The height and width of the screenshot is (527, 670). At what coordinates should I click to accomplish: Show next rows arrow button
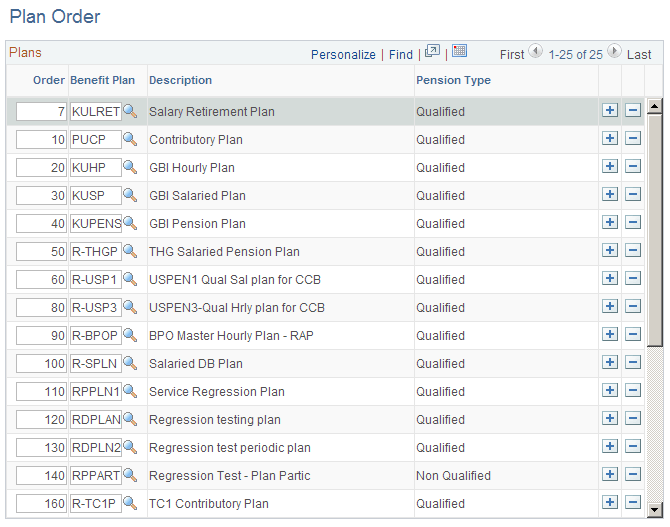(614, 51)
